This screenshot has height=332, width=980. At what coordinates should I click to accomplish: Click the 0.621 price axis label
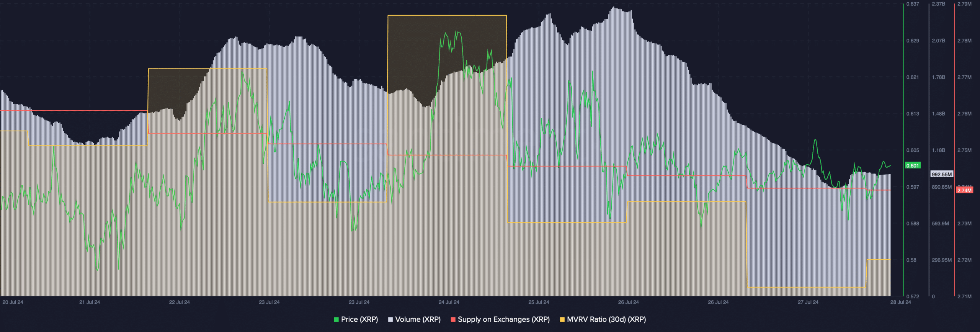point(913,77)
